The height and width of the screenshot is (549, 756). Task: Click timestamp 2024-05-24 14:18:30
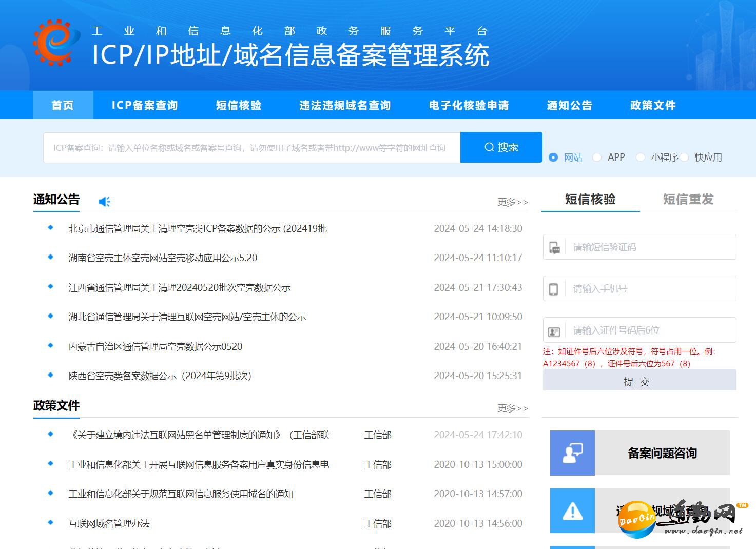[x=478, y=228]
